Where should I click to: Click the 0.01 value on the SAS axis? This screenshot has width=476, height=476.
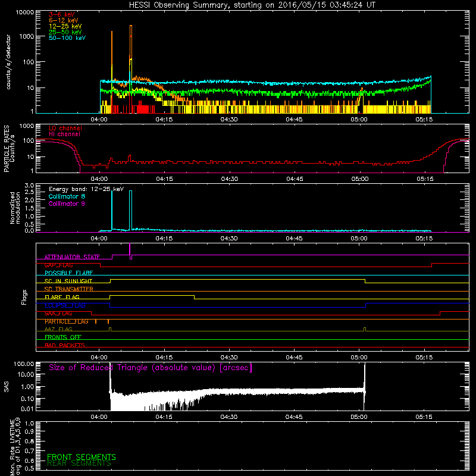pyautogui.click(x=27, y=409)
